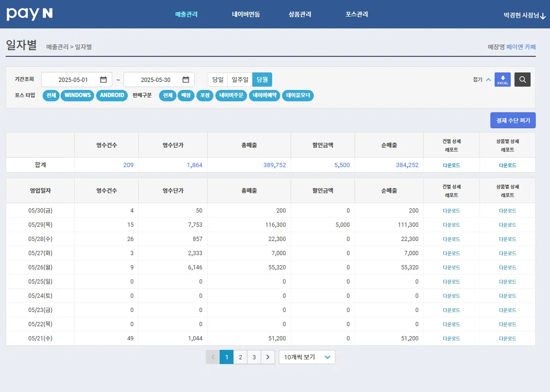
Task: Download 건별 상세 report for 05/29(목)
Action: pos(451,225)
